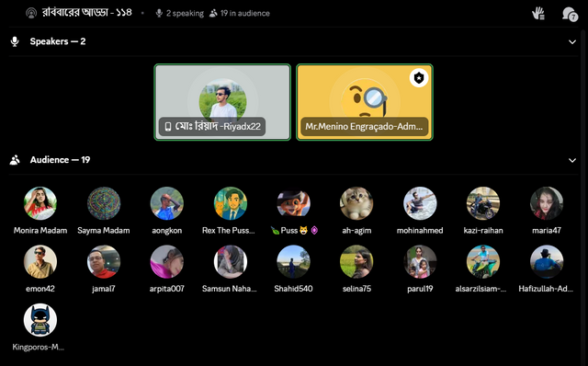588x366 pixels.
Task: Open Samsun Naha's avatar
Action: tap(231, 262)
